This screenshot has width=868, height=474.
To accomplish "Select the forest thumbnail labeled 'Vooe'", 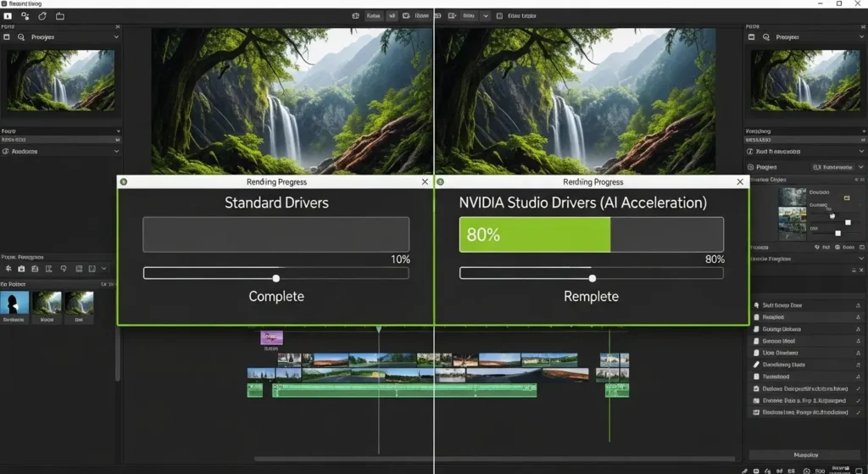I will [47, 303].
